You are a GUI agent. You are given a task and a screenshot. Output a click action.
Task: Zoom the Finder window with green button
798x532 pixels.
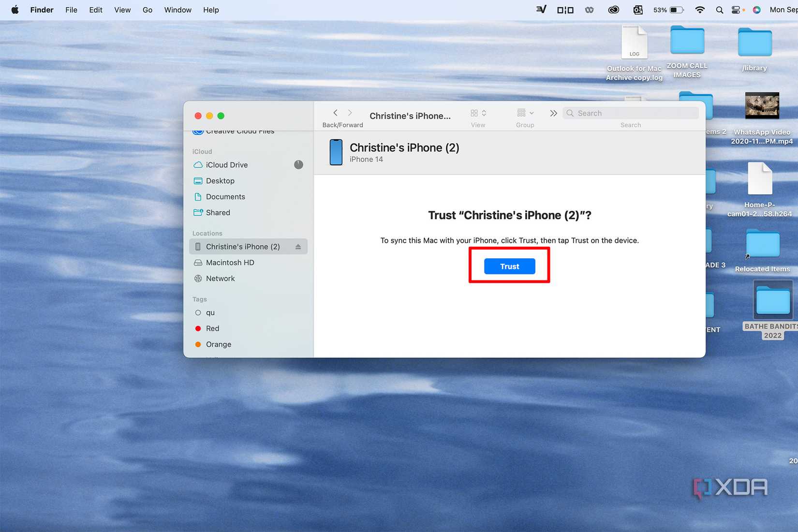pyautogui.click(x=221, y=116)
